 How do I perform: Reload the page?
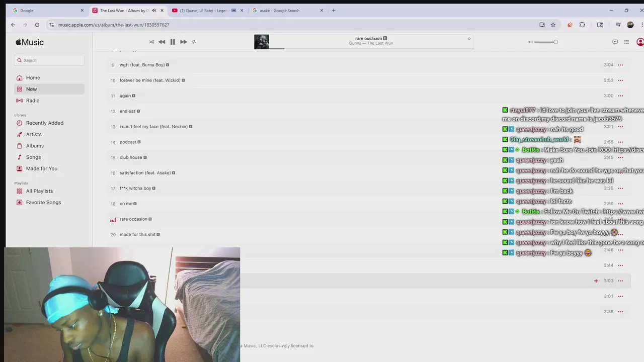(x=37, y=25)
